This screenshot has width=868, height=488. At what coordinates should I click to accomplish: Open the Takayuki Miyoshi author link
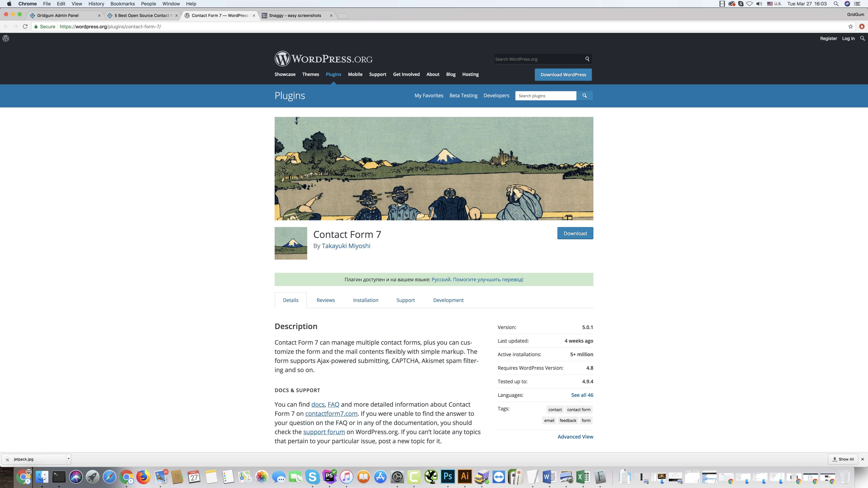coord(346,246)
